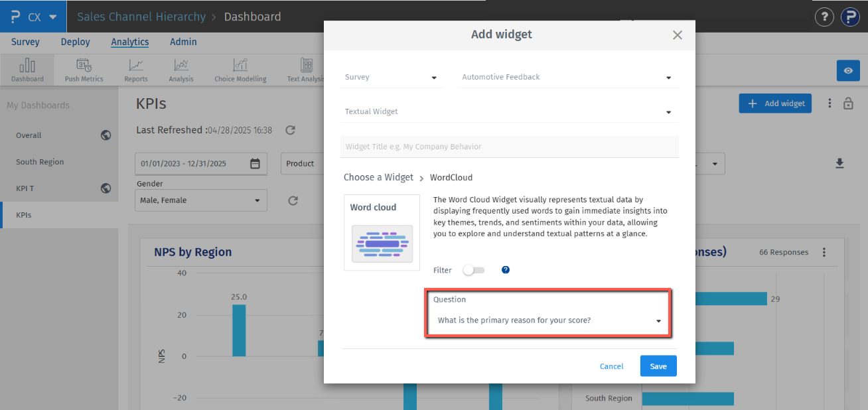The width and height of the screenshot is (868, 410).
Task: Click the blue help icon beside Filter
Action: [506, 270]
